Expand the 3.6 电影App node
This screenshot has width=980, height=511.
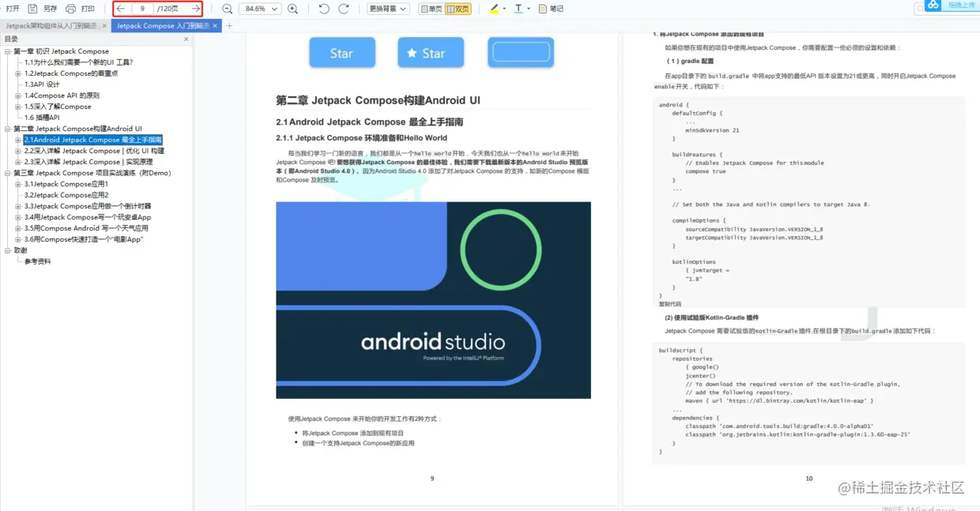[x=18, y=239]
